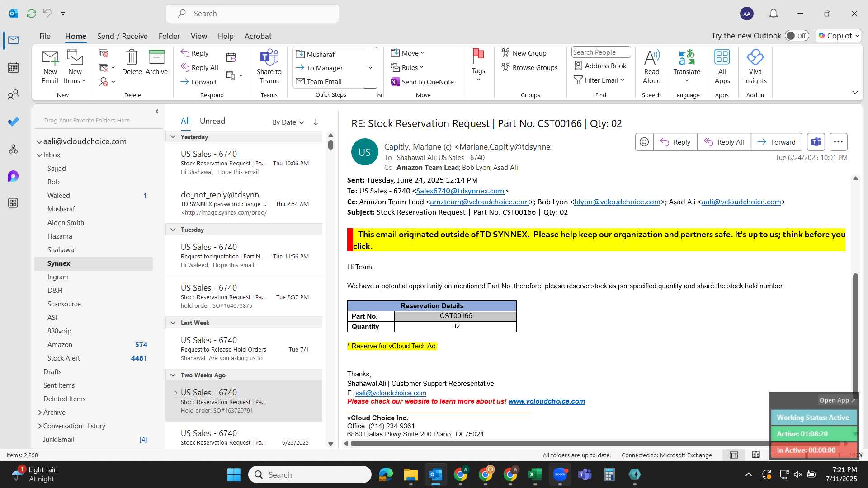Click the Ignore conversation icon

coord(104,54)
